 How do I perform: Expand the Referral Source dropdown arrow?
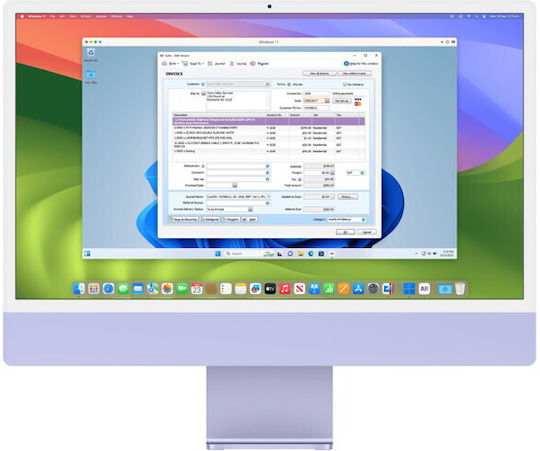point(268,203)
